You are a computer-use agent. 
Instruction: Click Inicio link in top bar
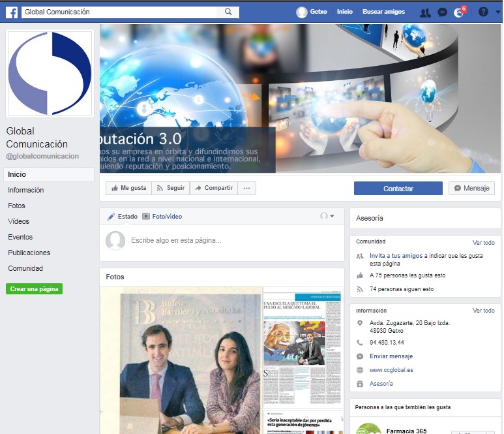(x=344, y=12)
